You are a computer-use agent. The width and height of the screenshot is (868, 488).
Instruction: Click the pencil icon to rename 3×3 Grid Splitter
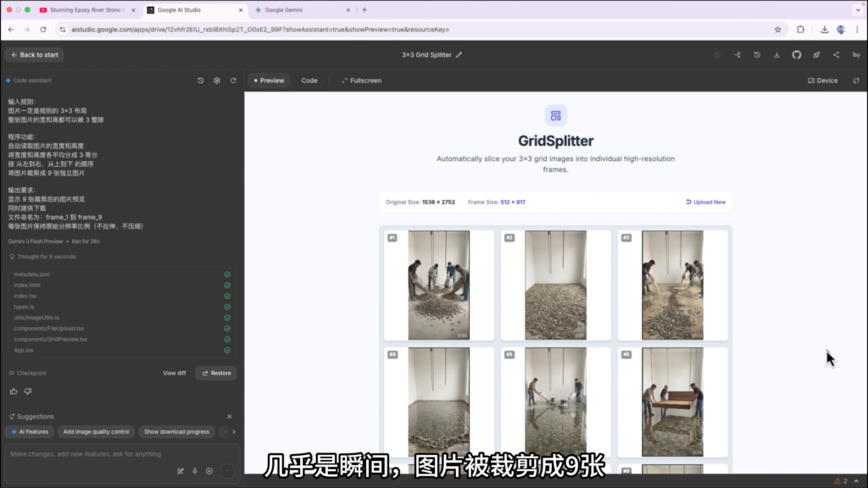point(459,55)
